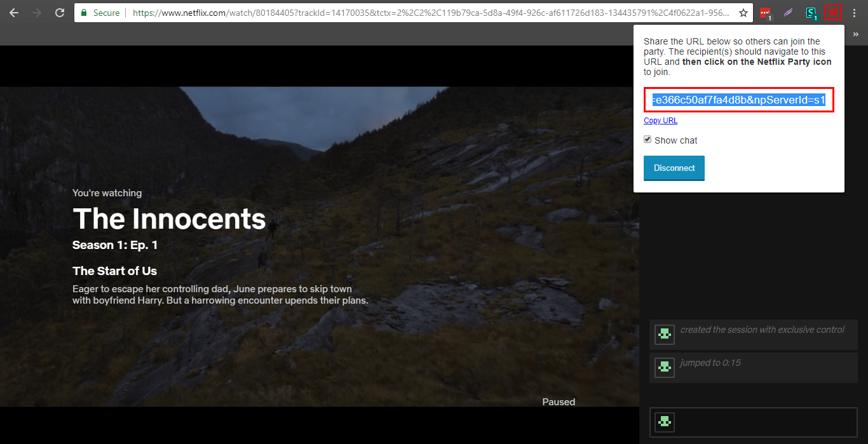Screen dimensions: 868x444
Task: Click 'The Innocents' title text
Action: click(x=169, y=219)
